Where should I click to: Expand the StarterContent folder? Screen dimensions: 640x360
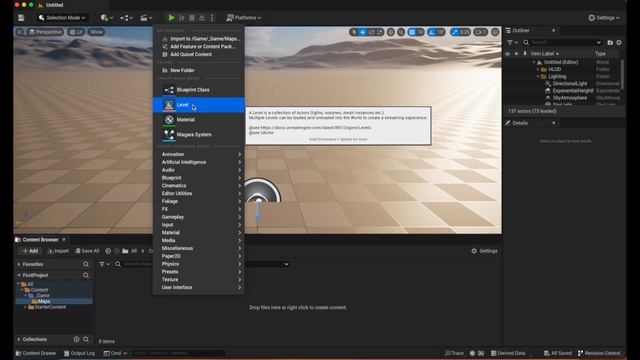pos(26,307)
